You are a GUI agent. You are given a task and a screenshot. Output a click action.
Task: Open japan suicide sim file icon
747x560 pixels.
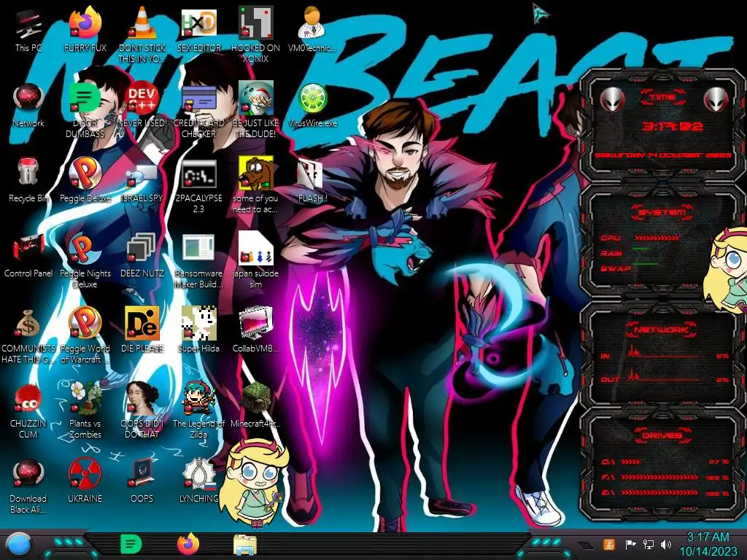(x=255, y=260)
